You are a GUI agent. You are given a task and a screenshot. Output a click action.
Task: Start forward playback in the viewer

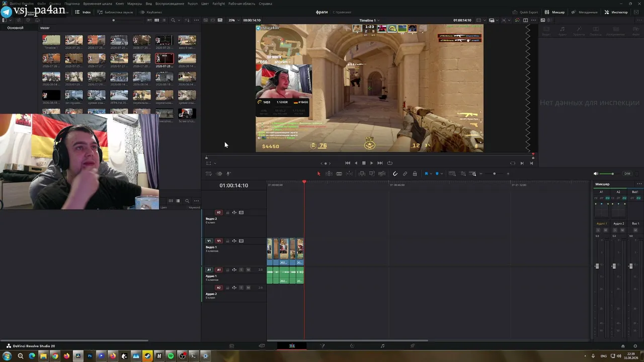tap(371, 163)
